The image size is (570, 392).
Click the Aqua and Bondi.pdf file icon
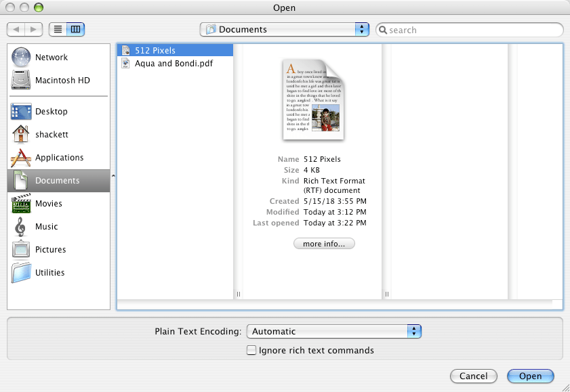(126, 63)
